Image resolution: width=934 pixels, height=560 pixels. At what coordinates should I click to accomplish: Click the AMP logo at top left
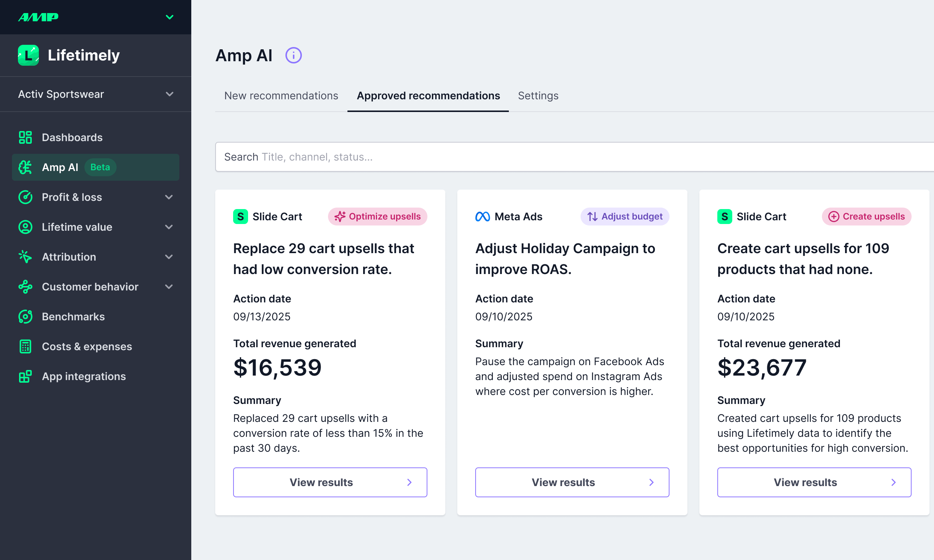tap(38, 17)
